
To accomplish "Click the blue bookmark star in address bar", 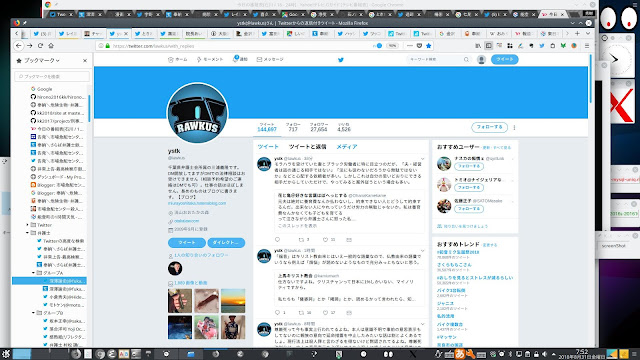I will pos(429,46).
